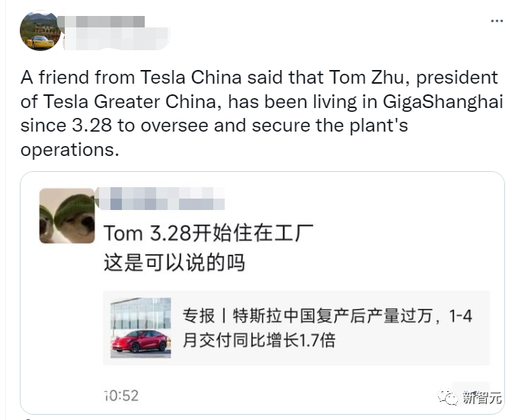This screenshot has width=518, height=420.
Task: Open the red Tesla article thumbnail
Action: (x=141, y=328)
